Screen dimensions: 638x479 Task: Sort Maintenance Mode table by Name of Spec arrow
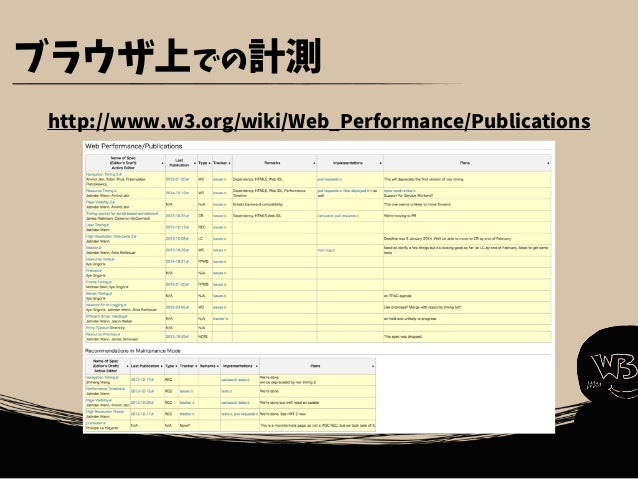click(127, 367)
